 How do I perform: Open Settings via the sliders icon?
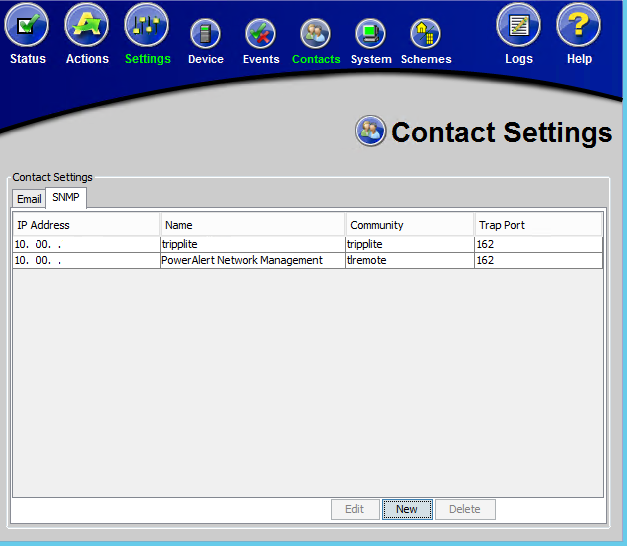tap(147, 25)
